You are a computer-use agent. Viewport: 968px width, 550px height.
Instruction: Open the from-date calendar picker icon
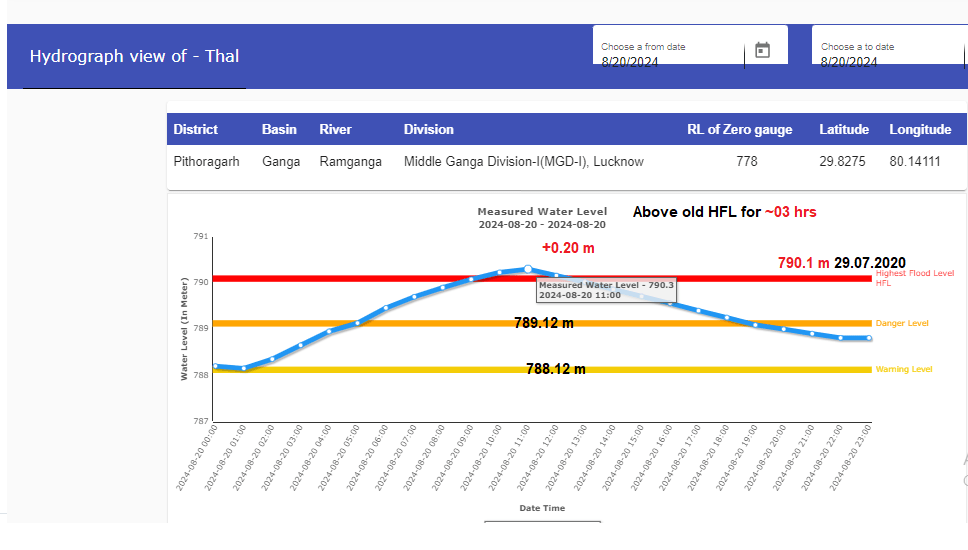[762, 50]
